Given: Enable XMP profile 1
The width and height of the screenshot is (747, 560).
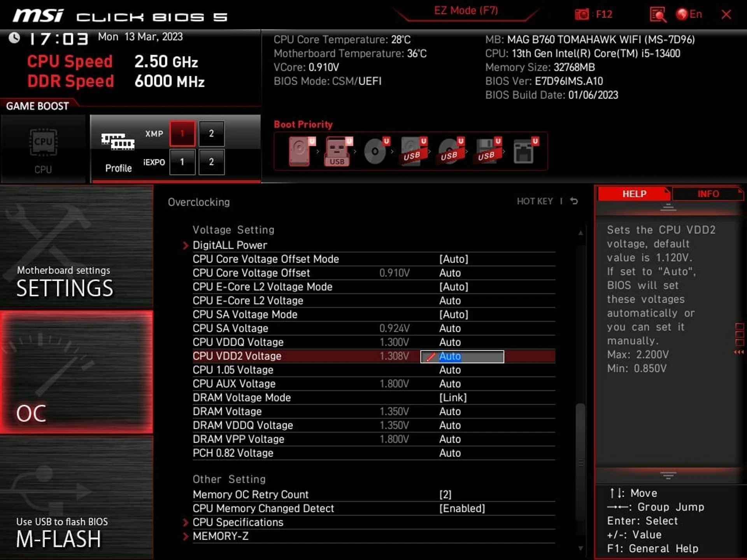Looking at the screenshot, I should [x=182, y=134].
